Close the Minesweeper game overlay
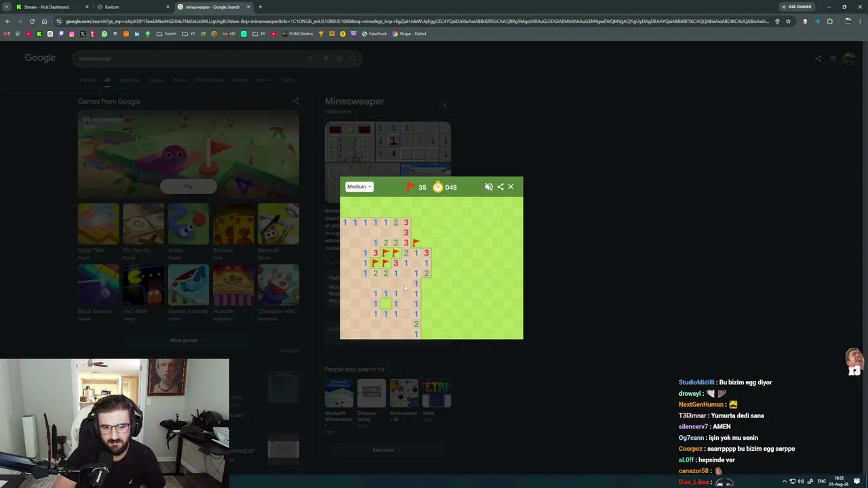Screen dimensions: 868x488 click(511, 187)
